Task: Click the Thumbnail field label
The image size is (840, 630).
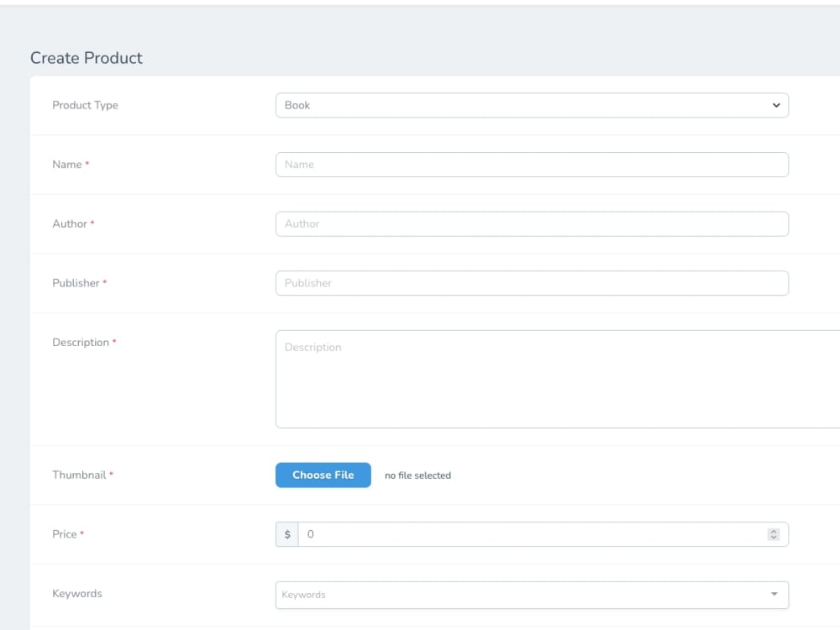Action: (x=78, y=475)
